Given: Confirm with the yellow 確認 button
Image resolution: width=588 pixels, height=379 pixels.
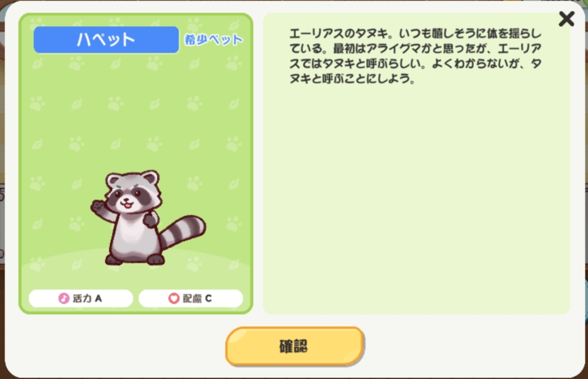Looking at the screenshot, I should [295, 346].
